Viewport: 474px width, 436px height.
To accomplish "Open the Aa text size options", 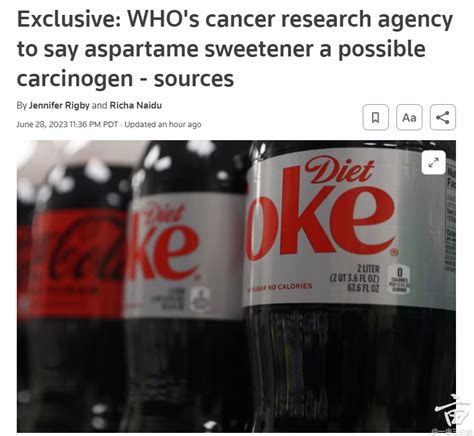I will point(409,117).
